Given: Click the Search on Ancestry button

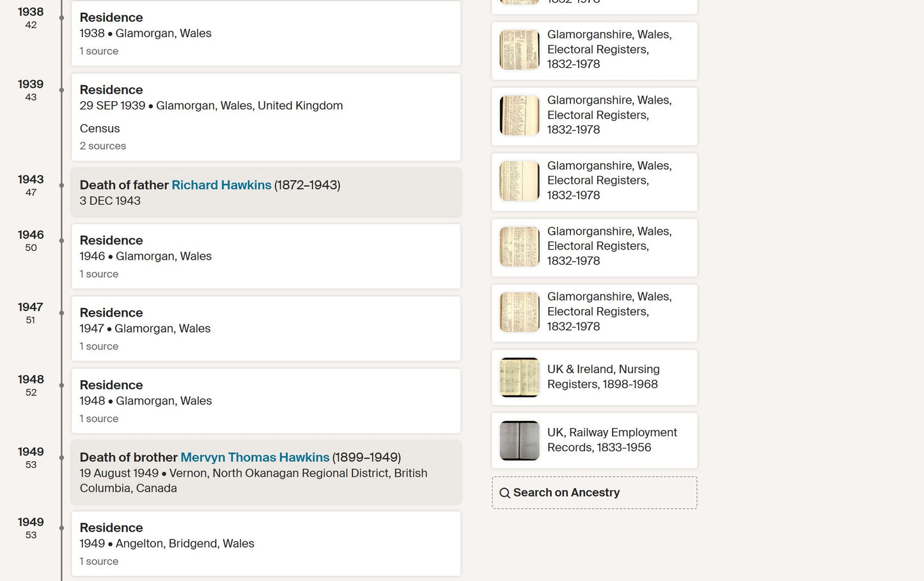Looking at the screenshot, I should tap(595, 493).
